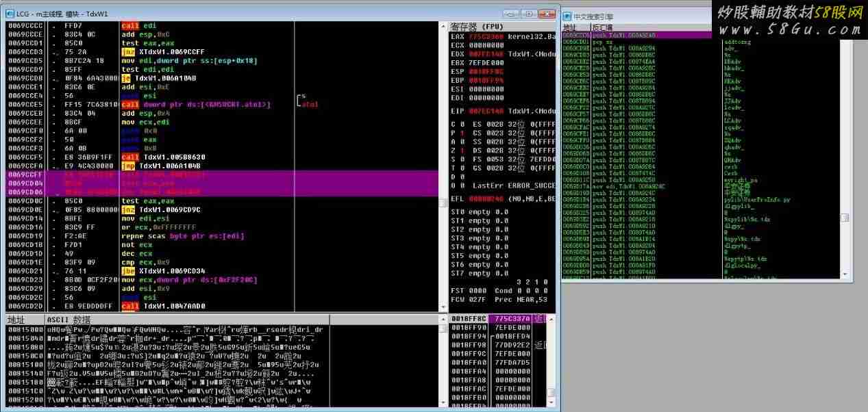The height and width of the screenshot is (412, 868).
Task: Select the highlighted row at address 0069CCFF
Action: coord(222,175)
